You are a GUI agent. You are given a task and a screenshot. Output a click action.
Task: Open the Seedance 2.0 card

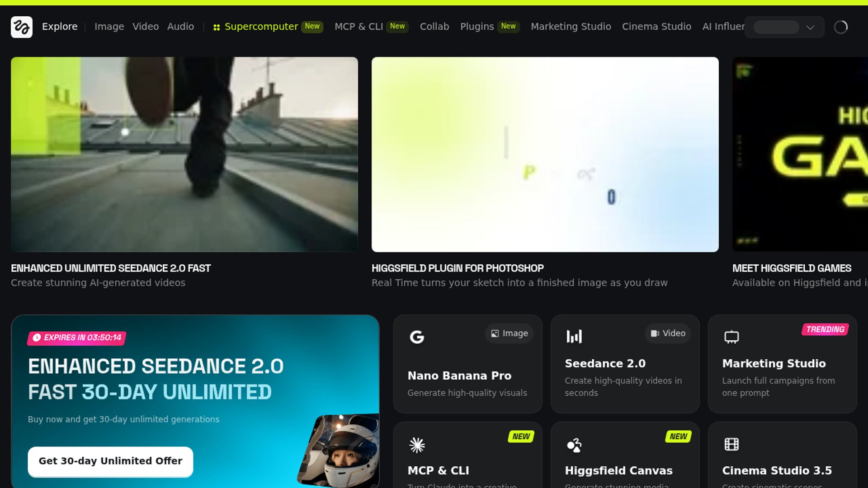click(625, 364)
